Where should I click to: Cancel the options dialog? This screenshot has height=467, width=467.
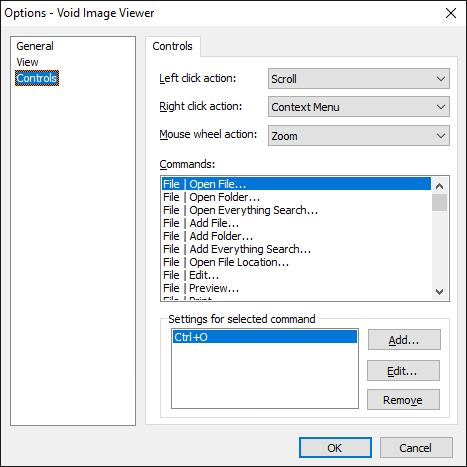click(416, 448)
